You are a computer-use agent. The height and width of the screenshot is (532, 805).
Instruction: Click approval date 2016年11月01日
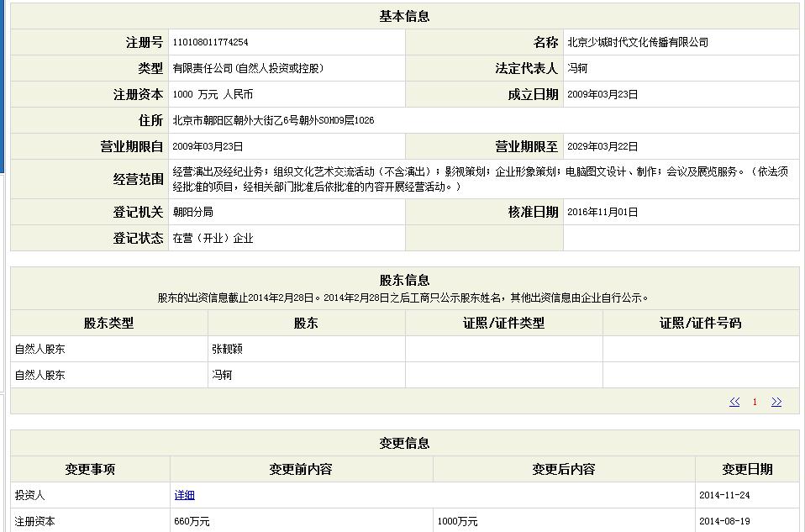(x=602, y=212)
